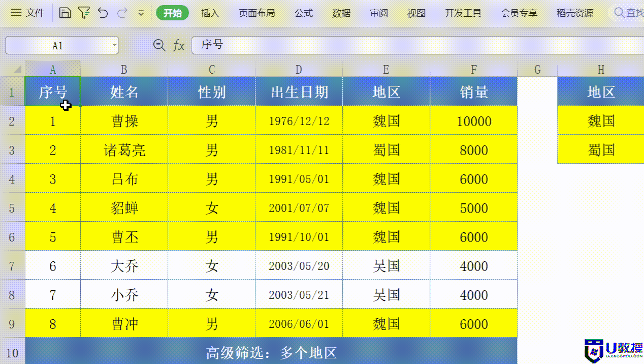The width and height of the screenshot is (644, 364).
Task: Click the cell containing 曹操
Action: pyautogui.click(x=124, y=120)
